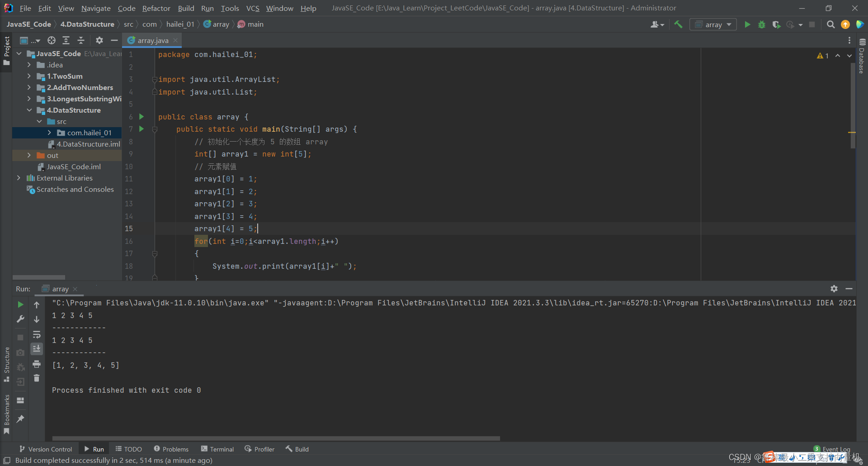Image resolution: width=868 pixels, height=466 pixels.
Task: Open the File menu
Action: click(x=25, y=8)
